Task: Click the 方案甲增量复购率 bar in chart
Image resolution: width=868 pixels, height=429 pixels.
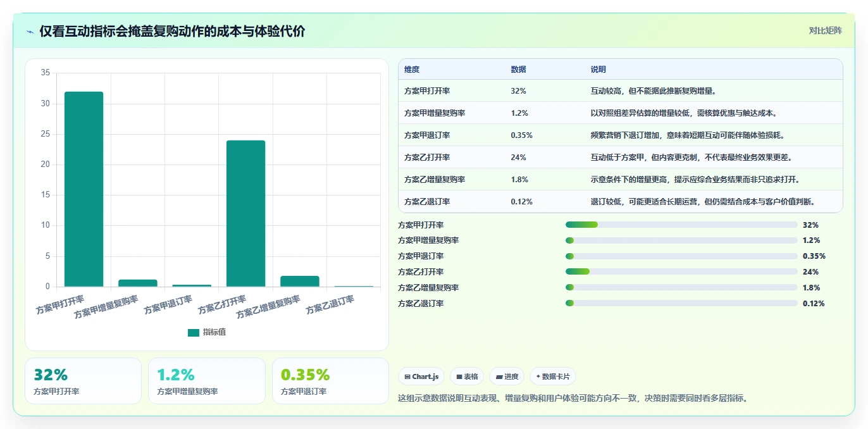Action: point(138,283)
